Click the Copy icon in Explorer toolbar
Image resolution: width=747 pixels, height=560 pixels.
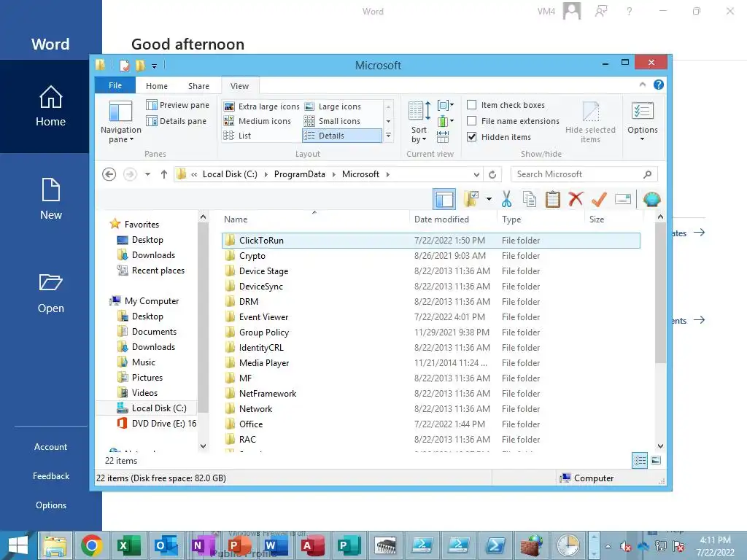tap(530, 199)
